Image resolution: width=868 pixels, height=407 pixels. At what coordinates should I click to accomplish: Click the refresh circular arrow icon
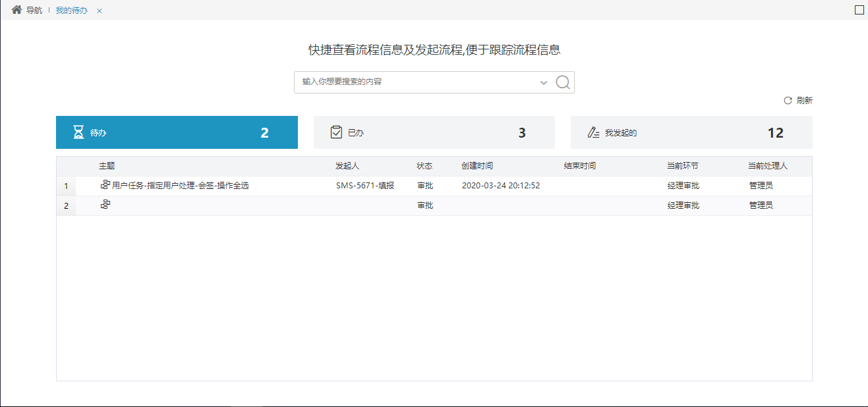(x=788, y=101)
